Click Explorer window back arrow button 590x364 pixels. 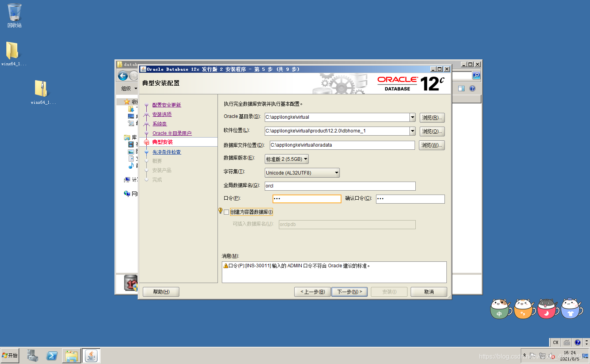pos(123,76)
